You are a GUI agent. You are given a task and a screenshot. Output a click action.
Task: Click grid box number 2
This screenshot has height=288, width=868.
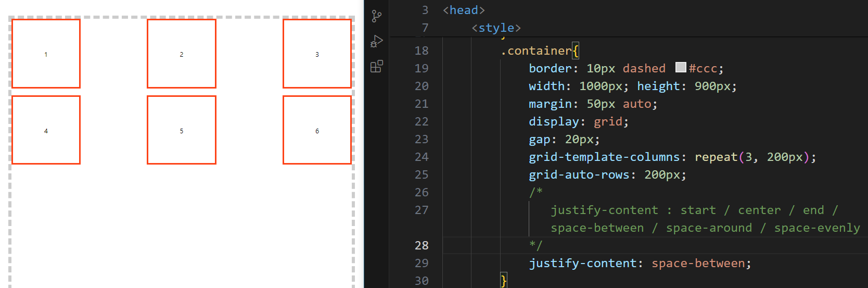(182, 54)
